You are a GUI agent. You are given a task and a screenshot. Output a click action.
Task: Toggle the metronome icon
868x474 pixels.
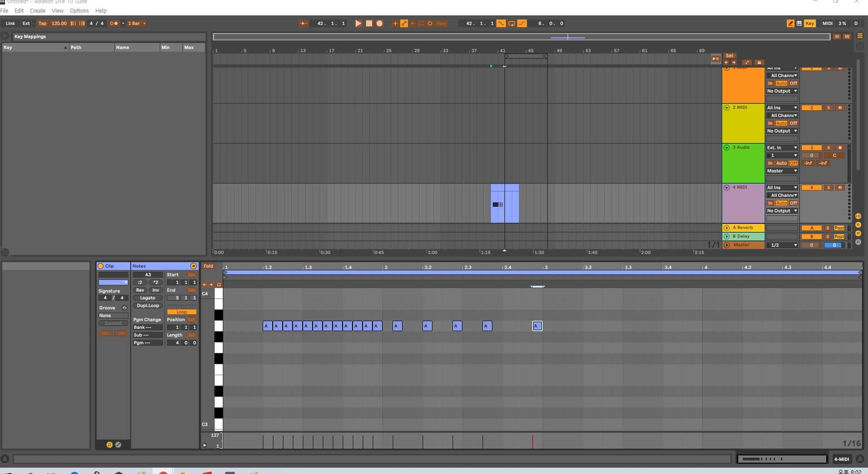[114, 23]
